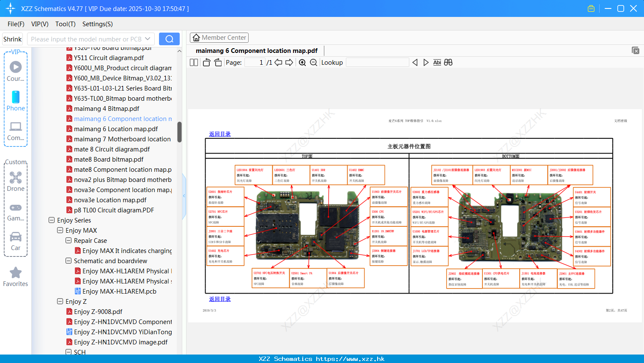The image size is (644, 363).
Task: Open nova2 plus Bitmap board file
Action: [x=119, y=180]
